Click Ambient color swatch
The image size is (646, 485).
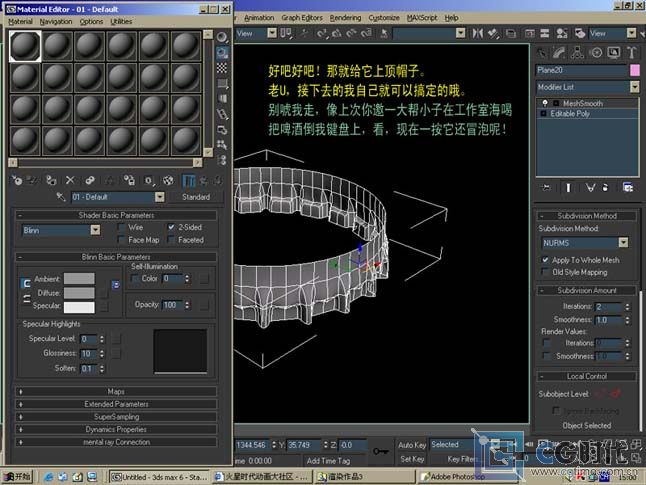79,279
